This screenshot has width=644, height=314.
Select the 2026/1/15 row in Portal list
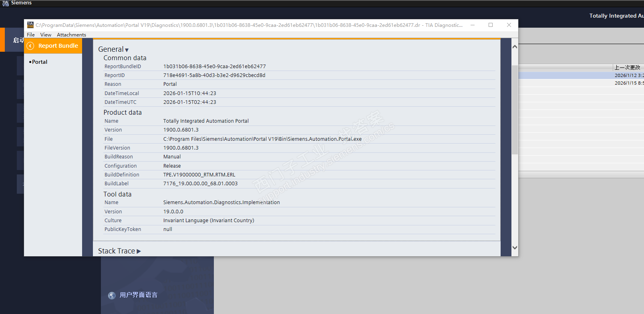pyautogui.click(x=581, y=83)
